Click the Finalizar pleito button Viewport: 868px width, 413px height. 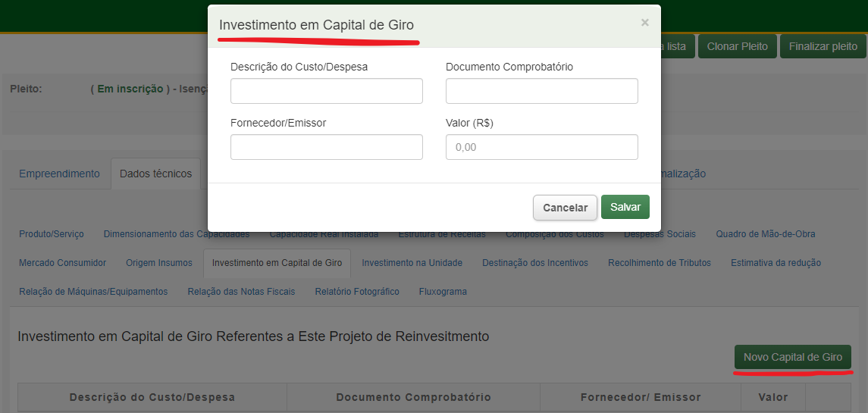[x=823, y=46]
